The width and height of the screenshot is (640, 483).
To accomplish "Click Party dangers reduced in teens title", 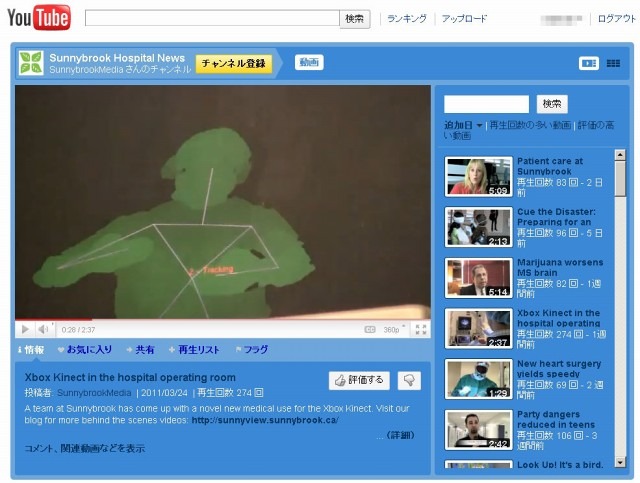I will (556, 419).
